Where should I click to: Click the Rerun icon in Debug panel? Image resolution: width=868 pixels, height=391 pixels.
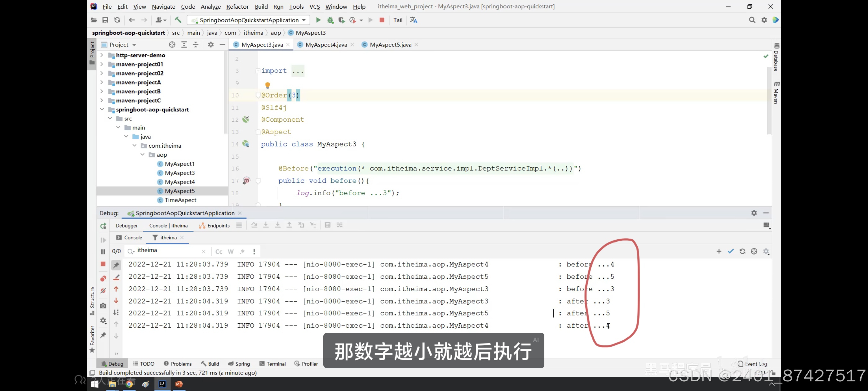[103, 226]
